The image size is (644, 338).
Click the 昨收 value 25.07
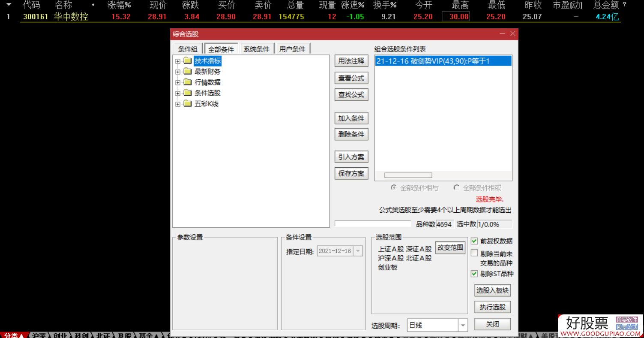pyautogui.click(x=532, y=17)
